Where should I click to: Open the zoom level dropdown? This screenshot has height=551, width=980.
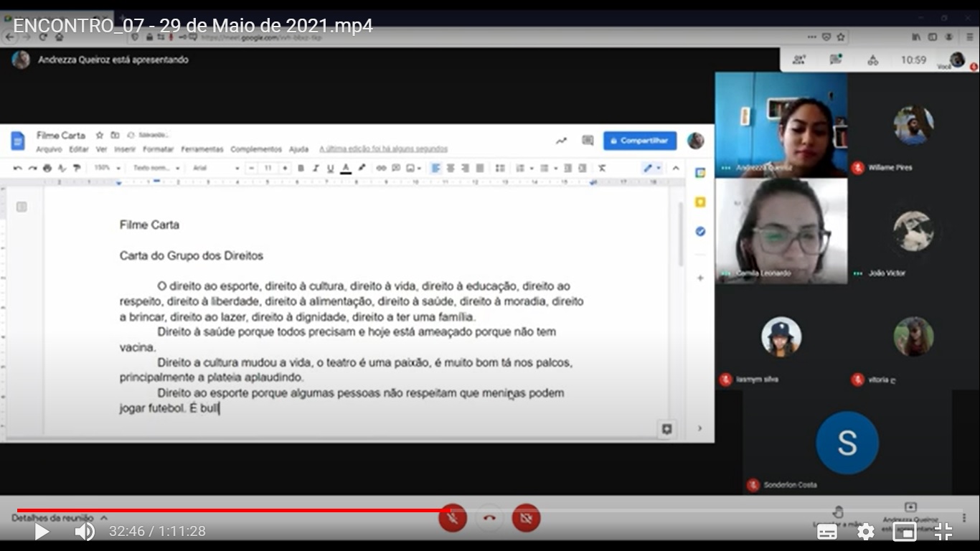click(x=108, y=169)
